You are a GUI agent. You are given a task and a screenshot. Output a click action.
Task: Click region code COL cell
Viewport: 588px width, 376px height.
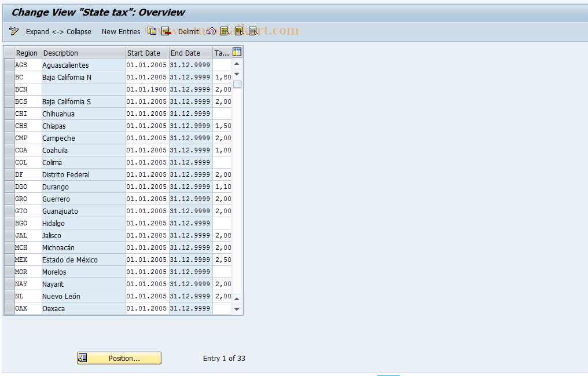28,162
